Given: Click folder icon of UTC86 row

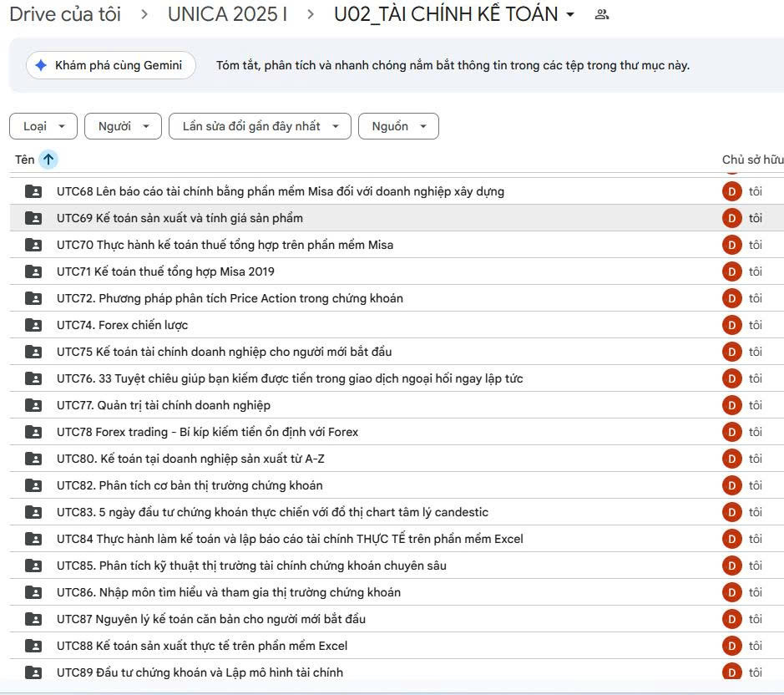Looking at the screenshot, I should pyautogui.click(x=33, y=592).
